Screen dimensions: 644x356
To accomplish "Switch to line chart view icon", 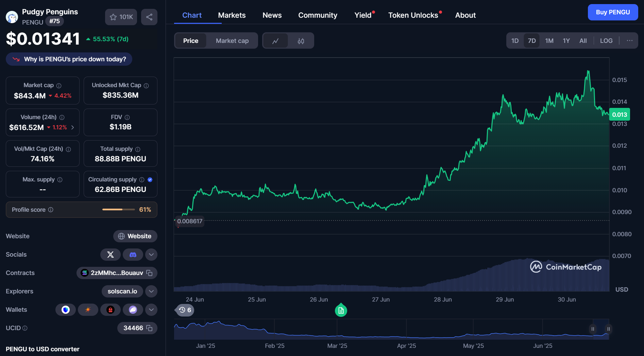I will tap(276, 41).
